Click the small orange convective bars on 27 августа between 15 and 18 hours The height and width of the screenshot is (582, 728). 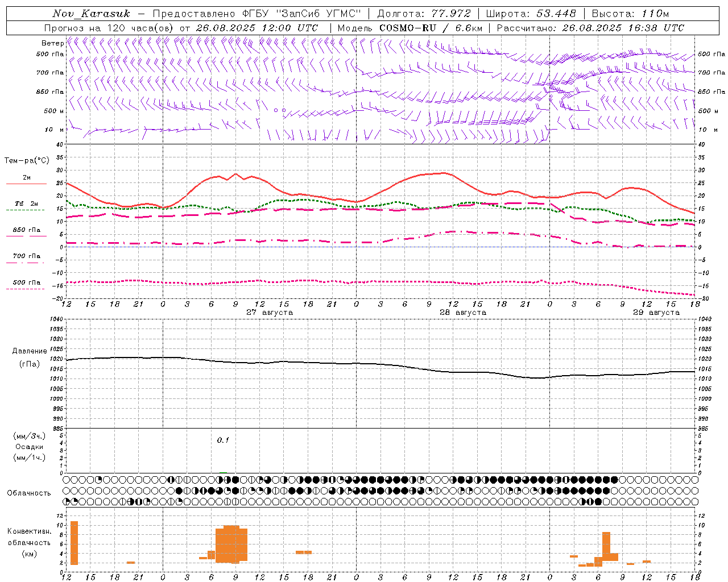coord(304,552)
